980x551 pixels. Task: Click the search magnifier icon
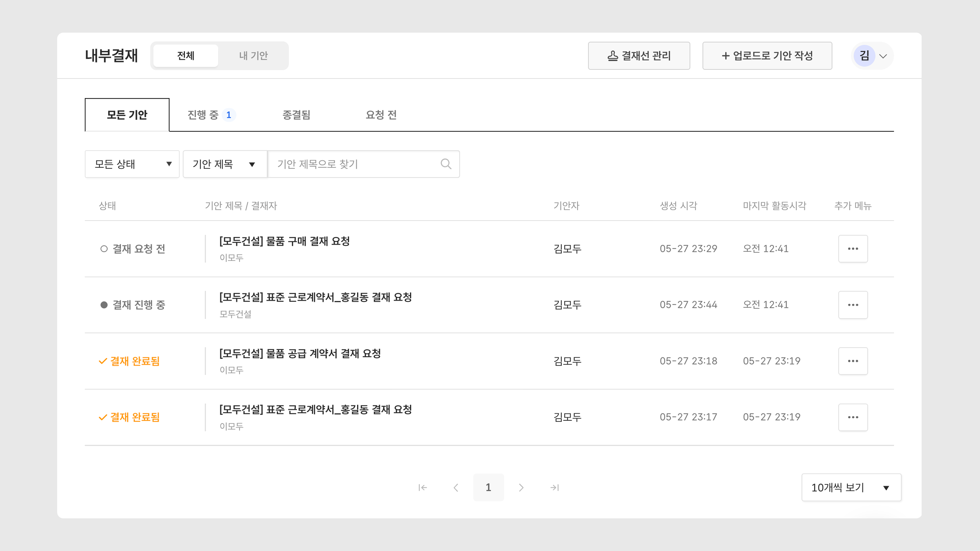pos(446,164)
